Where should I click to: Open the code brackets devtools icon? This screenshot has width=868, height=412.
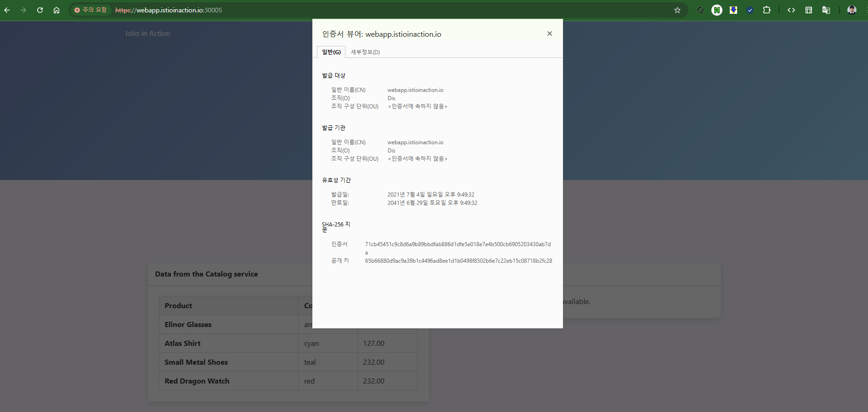coord(791,10)
